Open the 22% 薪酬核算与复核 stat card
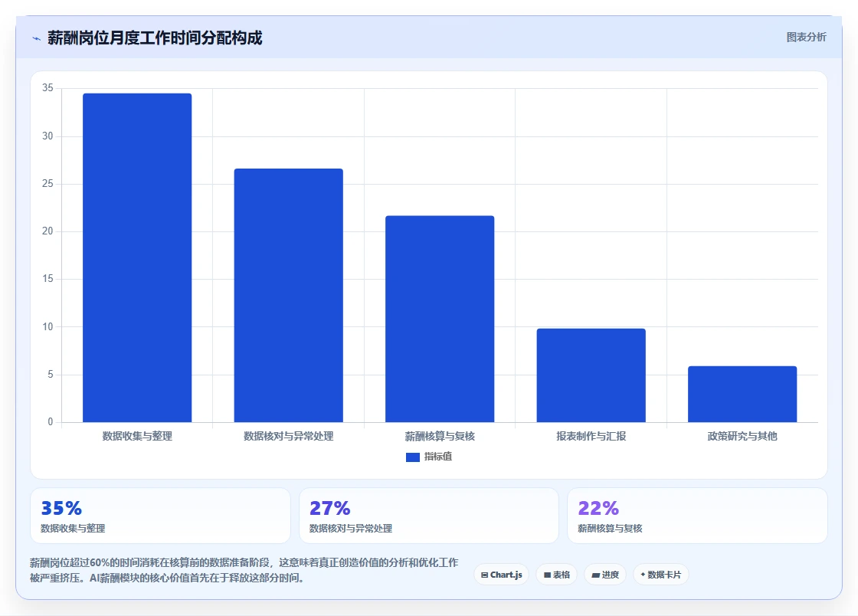The height and width of the screenshot is (616, 858). [698, 516]
